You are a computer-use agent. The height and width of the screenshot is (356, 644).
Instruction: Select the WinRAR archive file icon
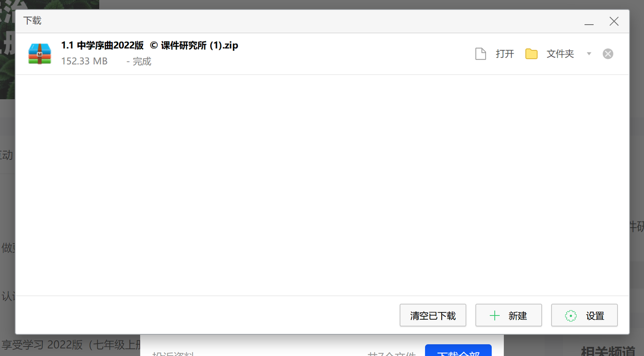tap(39, 53)
